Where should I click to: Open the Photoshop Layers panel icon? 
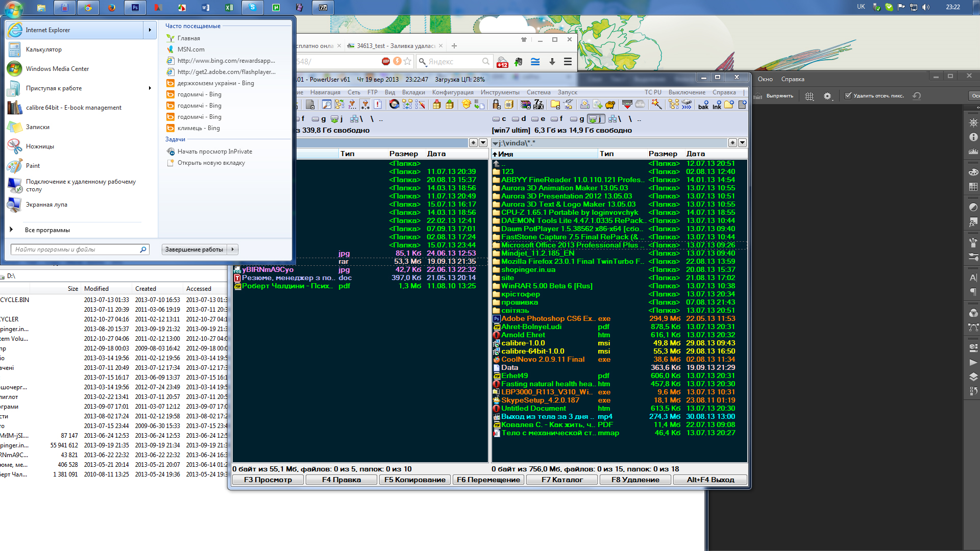pyautogui.click(x=973, y=377)
